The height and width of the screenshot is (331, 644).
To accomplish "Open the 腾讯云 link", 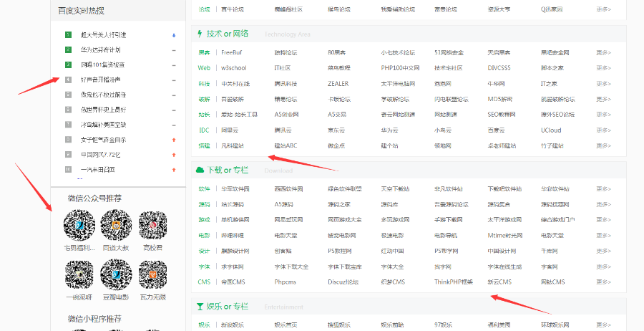I will click(283, 130).
